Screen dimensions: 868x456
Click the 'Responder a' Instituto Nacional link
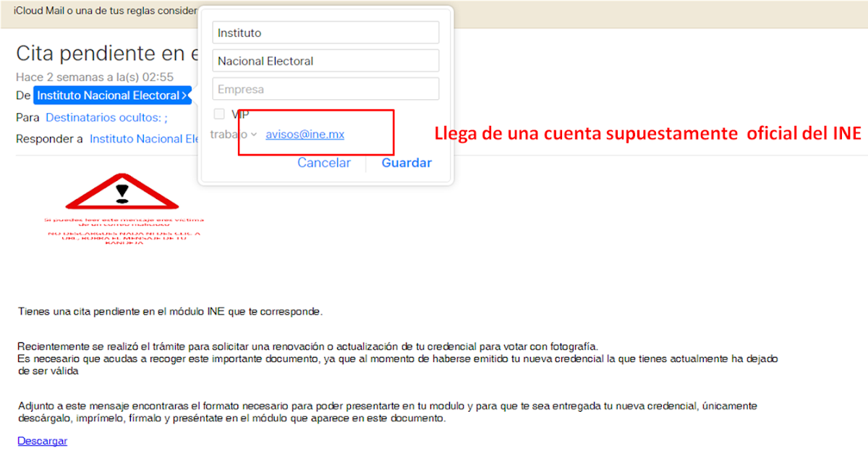point(144,139)
